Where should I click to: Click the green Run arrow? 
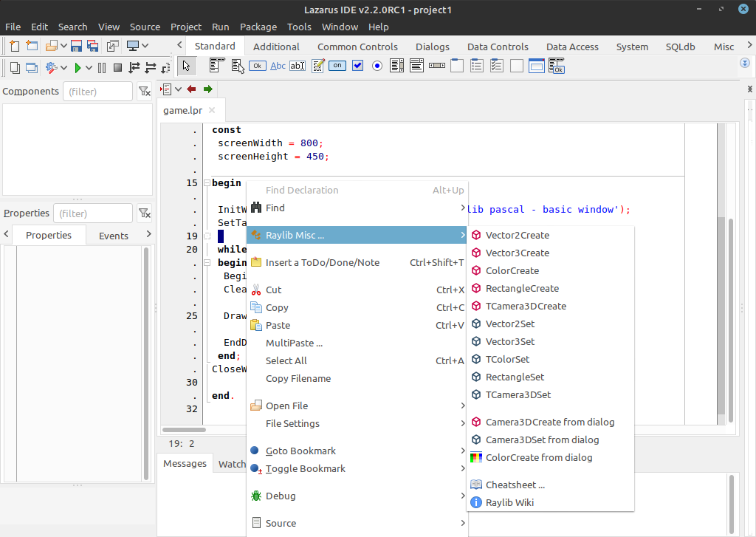[78, 67]
